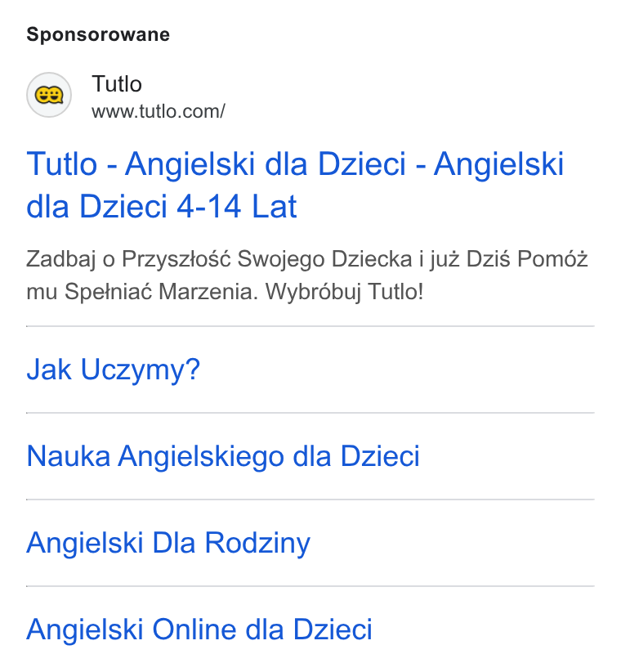
Task: Select the 'Angielski Dla Rodziny' link
Action: click(168, 543)
